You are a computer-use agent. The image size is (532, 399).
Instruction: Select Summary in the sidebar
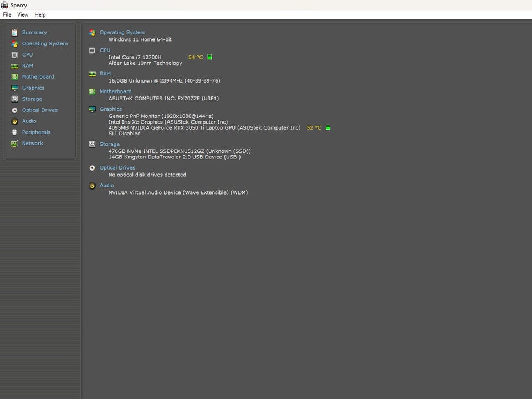34,33
